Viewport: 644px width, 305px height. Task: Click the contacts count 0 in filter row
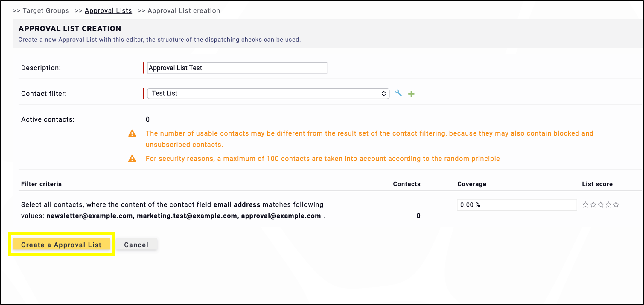(418, 216)
